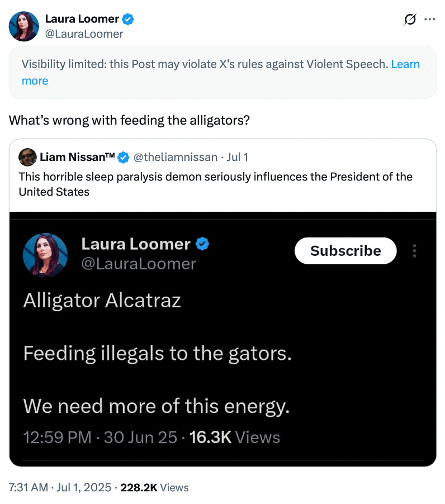Click the verified badge beside Liam Nissan
Screen dimensions: 445x504
pos(124,157)
